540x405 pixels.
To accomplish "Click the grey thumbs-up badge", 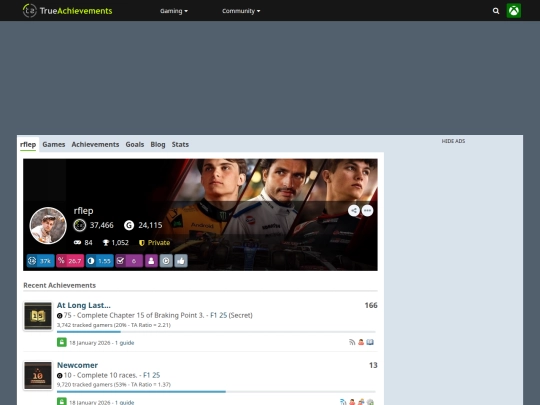I will 181,261.
